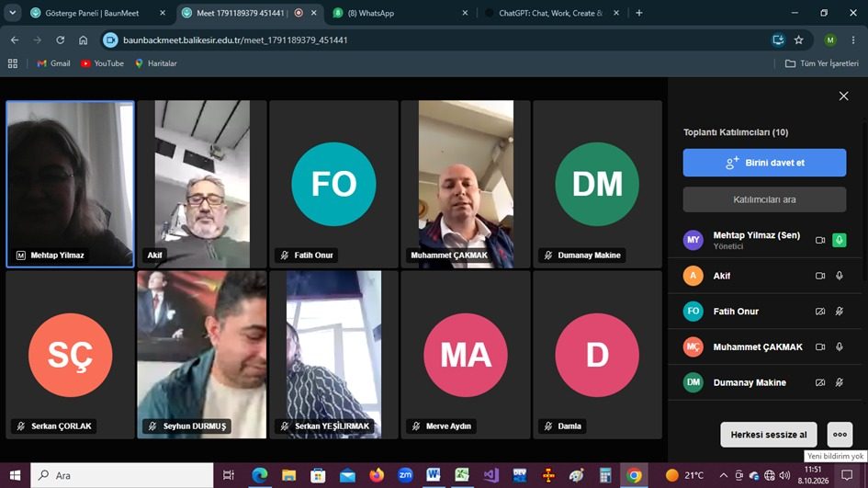Select the Damla D avatar tile
The width and height of the screenshot is (868, 488).
point(597,355)
